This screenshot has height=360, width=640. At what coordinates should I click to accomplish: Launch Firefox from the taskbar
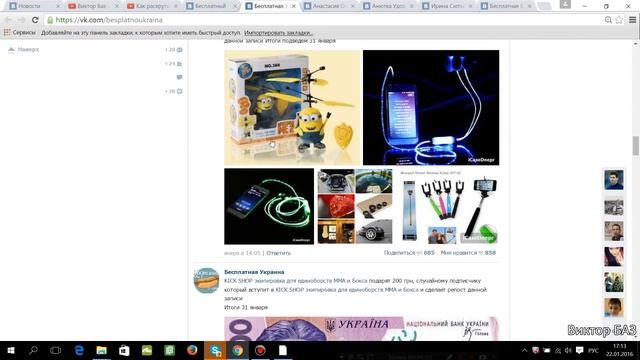pyautogui.click(x=192, y=350)
